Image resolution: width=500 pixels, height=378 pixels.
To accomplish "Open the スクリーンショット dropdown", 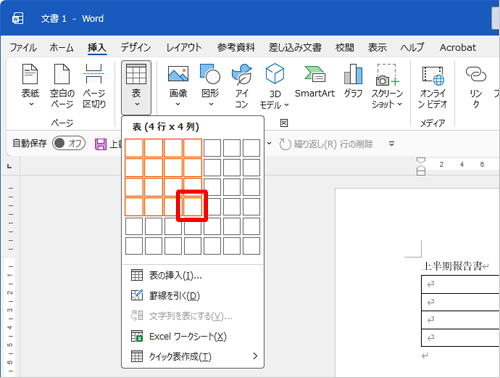I will pos(387,86).
